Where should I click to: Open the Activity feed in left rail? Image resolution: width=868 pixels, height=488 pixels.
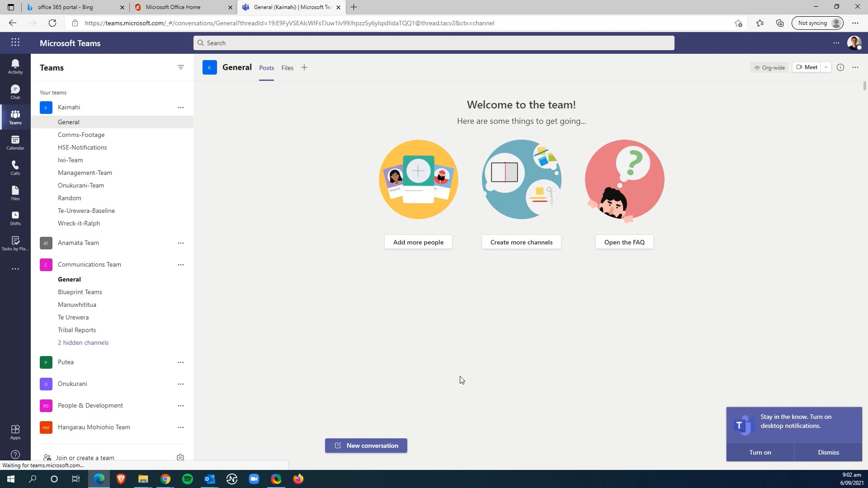tap(15, 66)
